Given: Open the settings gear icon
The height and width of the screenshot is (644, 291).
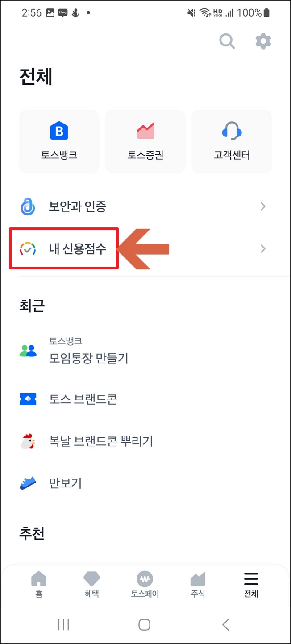Looking at the screenshot, I should click(263, 41).
